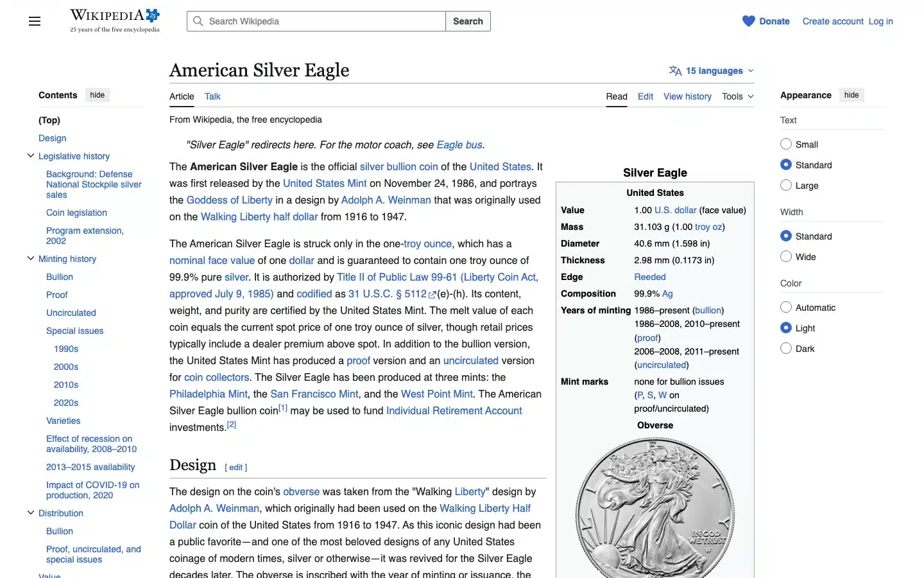924x578 pixels.
Task: Click the Log in link
Action: pyautogui.click(x=880, y=21)
